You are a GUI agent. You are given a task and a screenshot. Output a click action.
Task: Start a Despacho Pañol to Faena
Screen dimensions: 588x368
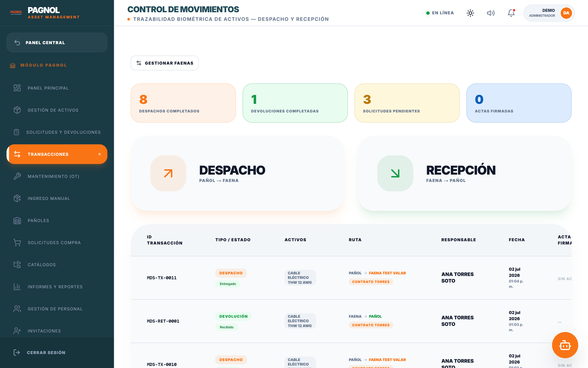coord(237,173)
